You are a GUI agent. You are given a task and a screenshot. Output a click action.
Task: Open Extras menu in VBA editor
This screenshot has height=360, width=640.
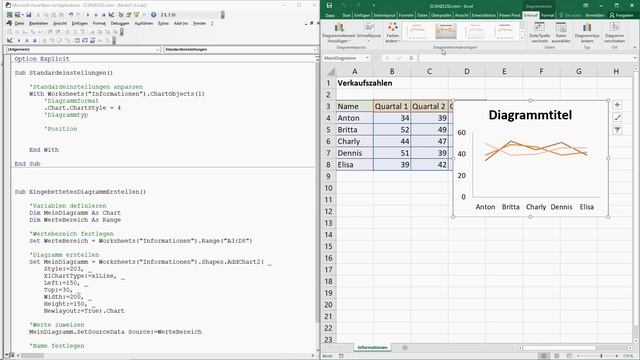[163, 23]
